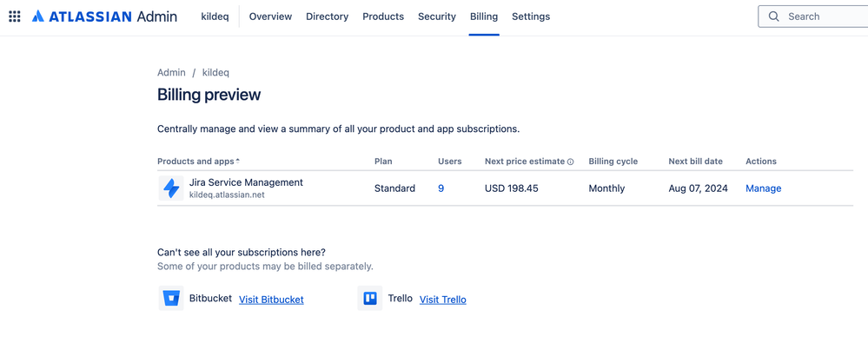Image resolution: width=868 pixels, height=343 pixels.
Task: Open the Security tab
Action: (x=437, y=16)
